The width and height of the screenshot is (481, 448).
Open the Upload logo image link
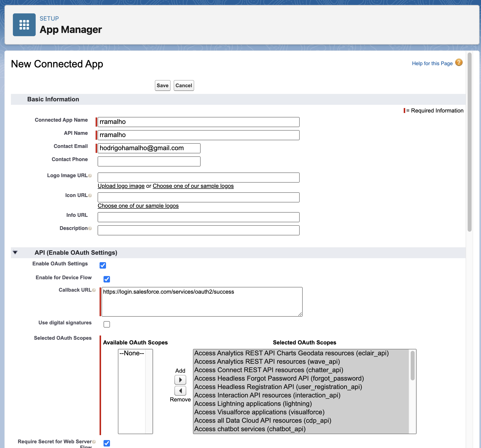coord(121,186)
